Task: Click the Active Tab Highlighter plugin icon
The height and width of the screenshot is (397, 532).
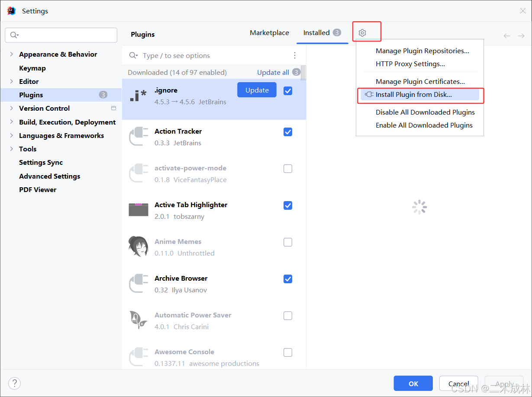Action: 139,210
